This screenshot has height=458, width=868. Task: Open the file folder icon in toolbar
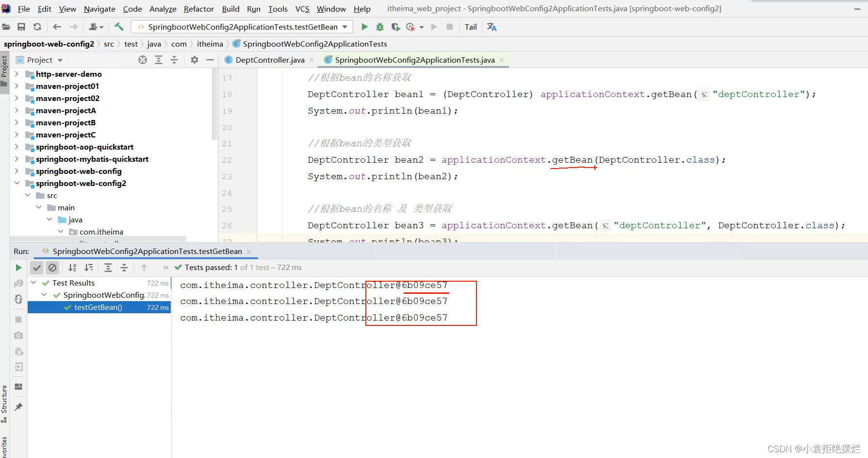click(6, 27)
